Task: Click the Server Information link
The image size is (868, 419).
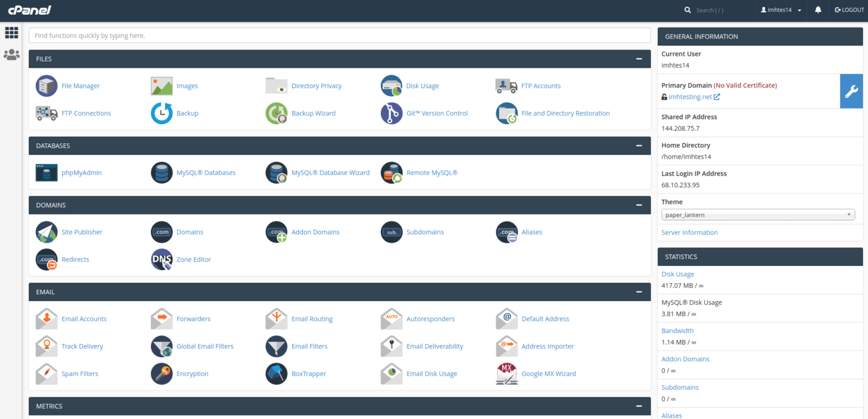Action: pyautogui.click(x=689, y=233)
